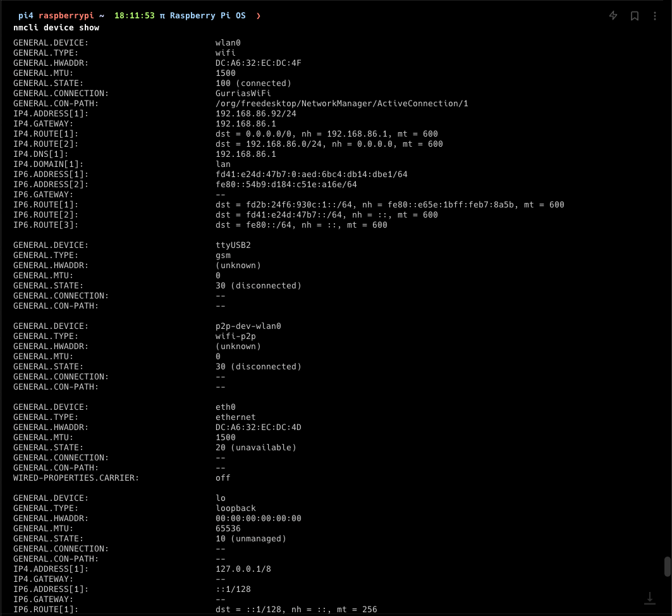
Task: Click the "lan" domain value
Action: pyautogui.click(x=223, y=164)
